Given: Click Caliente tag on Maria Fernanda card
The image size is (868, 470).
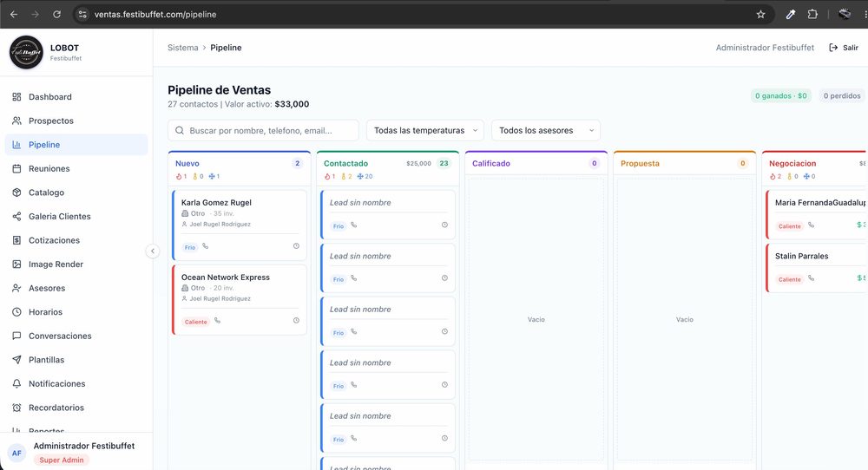Looking at the screenshot, I should (789, 226).
